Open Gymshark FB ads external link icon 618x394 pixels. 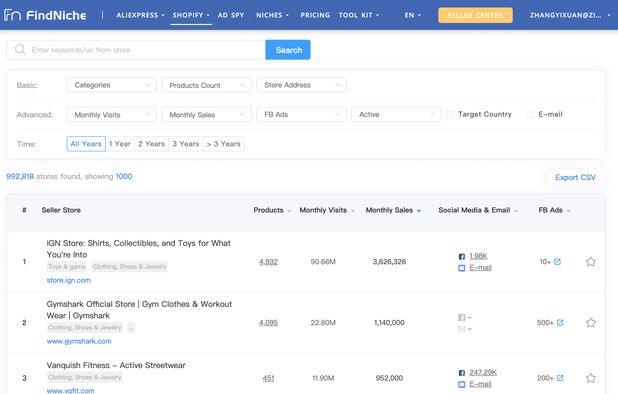pyautogui.click(x=560, y=323)
